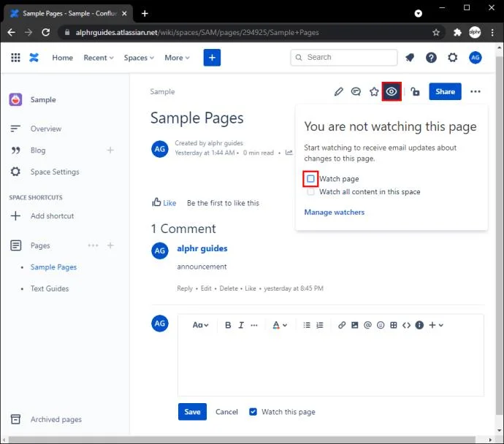
Task: Create a page with Pages plus icon
Action: click(x=110, y=245)
